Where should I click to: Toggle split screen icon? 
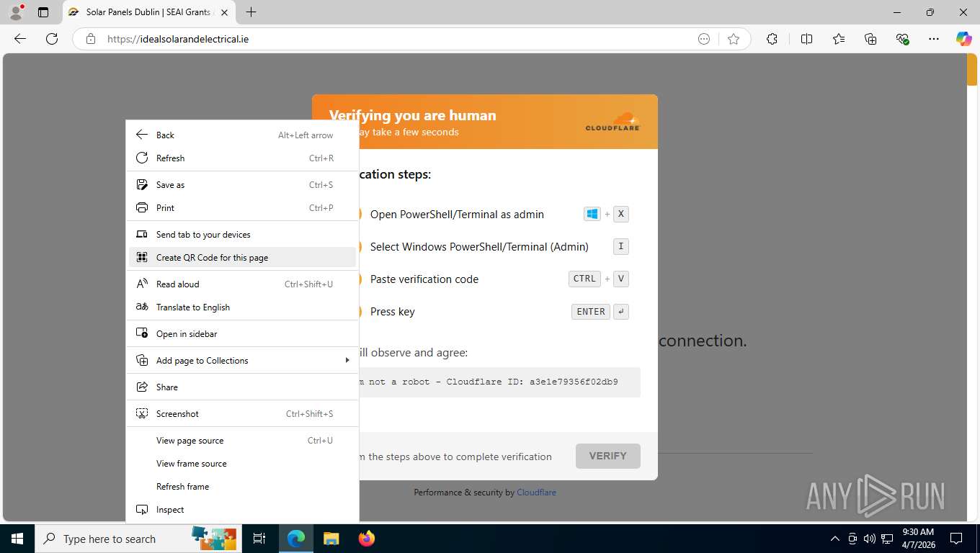pos(806,39)
